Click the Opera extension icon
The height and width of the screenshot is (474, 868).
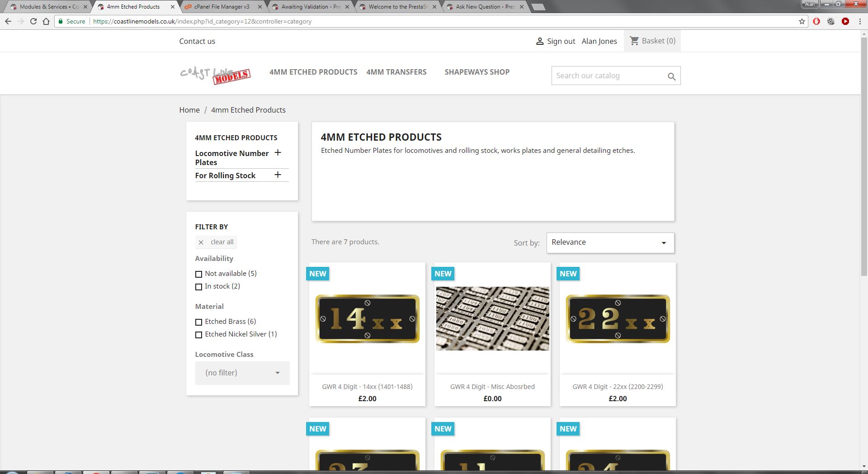tap(816, 21)
